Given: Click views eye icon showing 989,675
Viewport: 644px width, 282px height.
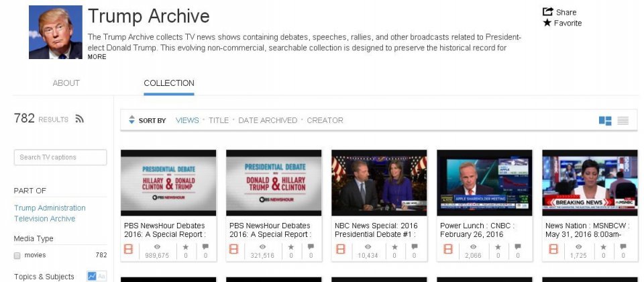Looking at the screenshot, I should click(x=157, y=246).
